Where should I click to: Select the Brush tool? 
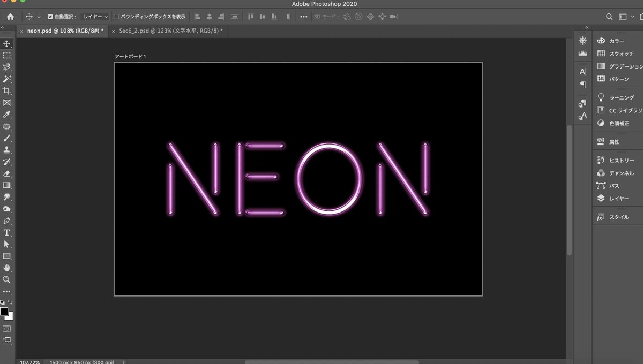7,139
